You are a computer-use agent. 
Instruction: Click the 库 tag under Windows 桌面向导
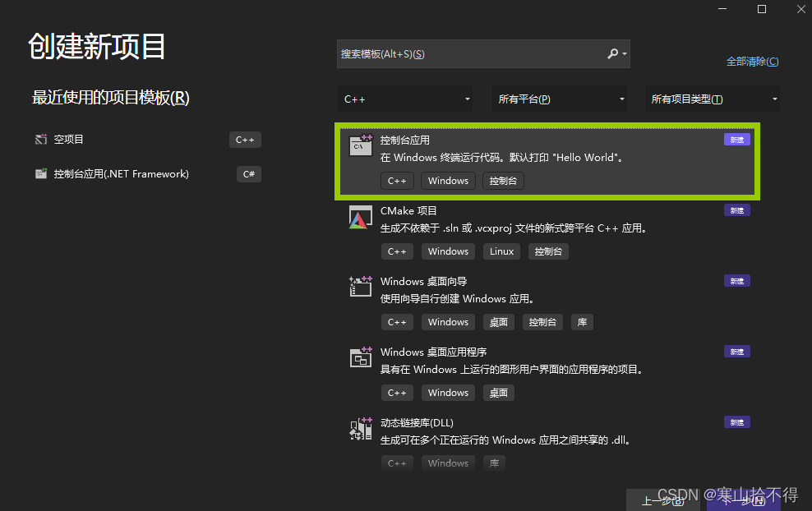582,322
